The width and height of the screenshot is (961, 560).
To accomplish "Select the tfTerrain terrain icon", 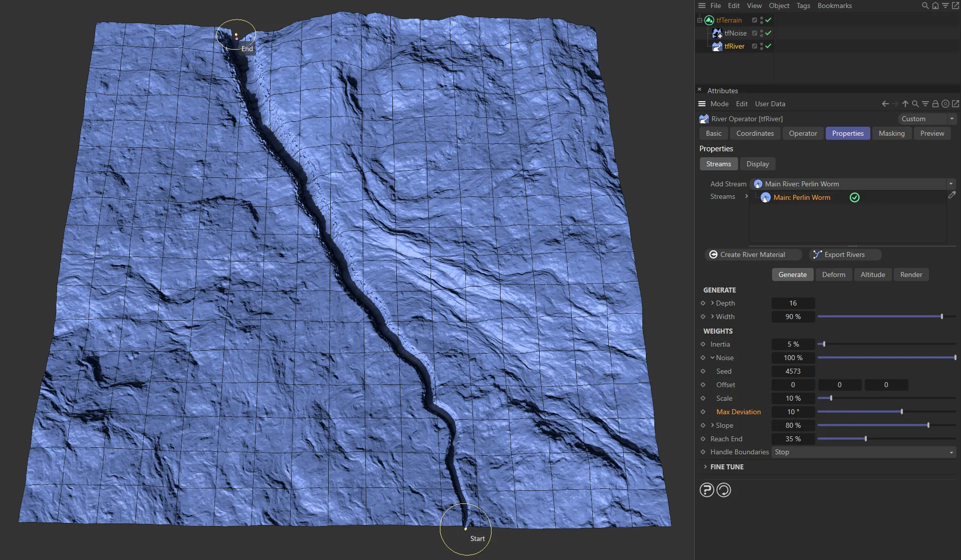I will tap(709, 20).
